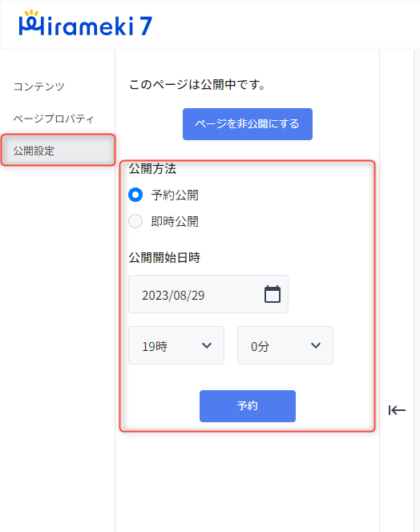The image size is (420, 532).
Task: Select the 公開設定 sidebar item
Action: tap(58, 151)
